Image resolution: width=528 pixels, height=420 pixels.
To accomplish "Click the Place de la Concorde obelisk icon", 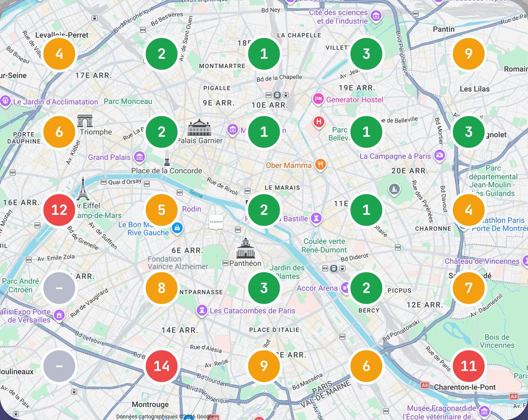I will [167, 158].
